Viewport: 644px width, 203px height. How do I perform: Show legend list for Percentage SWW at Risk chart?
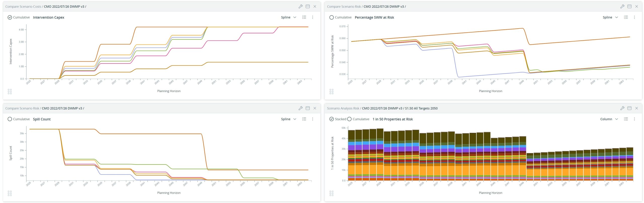(x=626, y=17)
